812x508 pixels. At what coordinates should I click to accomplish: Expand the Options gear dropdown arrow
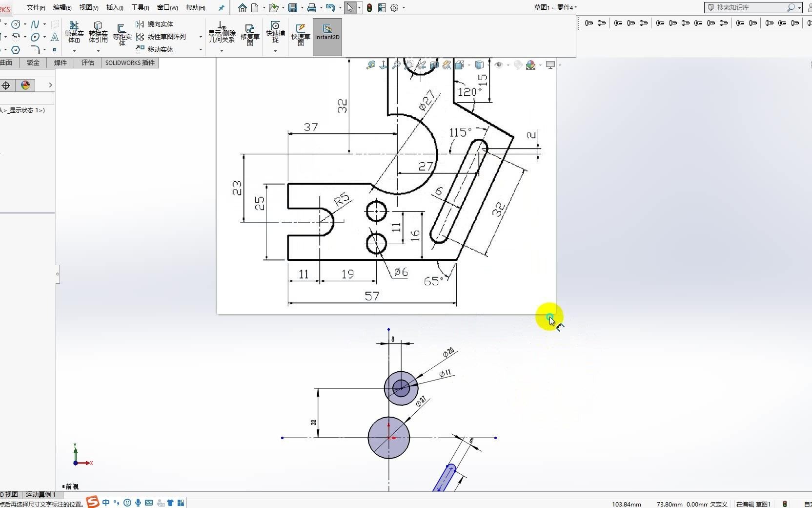(404, 8)
